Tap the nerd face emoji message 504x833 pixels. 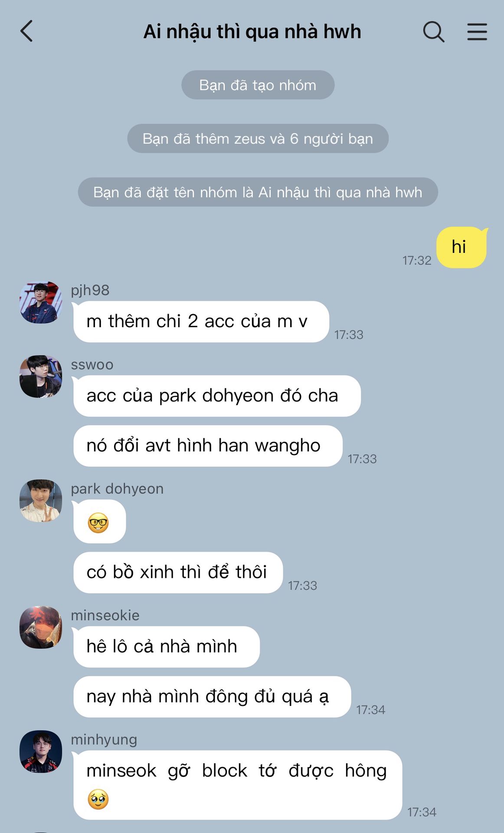coord(99,521)
